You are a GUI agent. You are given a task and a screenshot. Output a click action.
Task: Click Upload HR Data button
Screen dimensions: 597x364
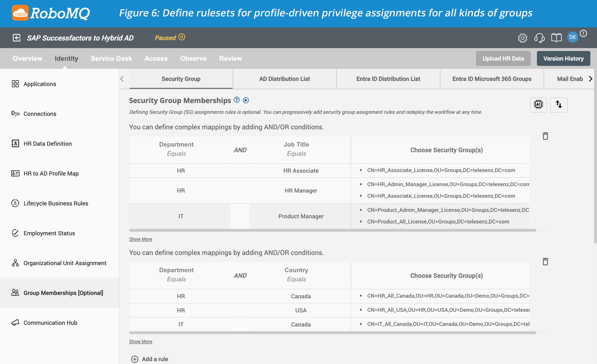(504, 58)
